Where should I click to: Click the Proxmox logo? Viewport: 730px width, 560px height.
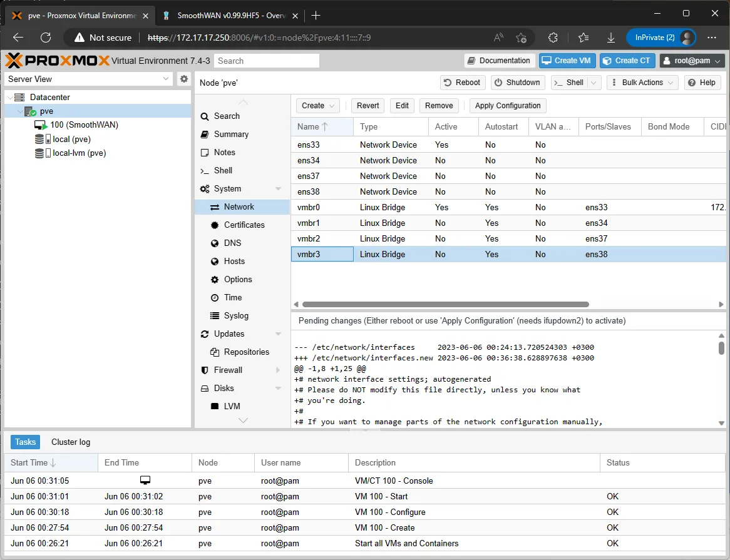point(57,61)
